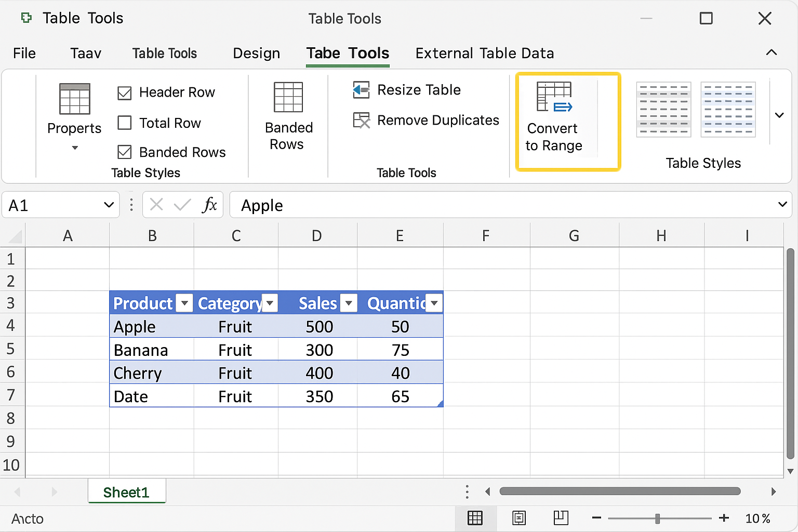The image size is (798, 532).
Task: Expand the Name Box dropdown arrow
Action: pyautogui.click(x=109, y=205)
